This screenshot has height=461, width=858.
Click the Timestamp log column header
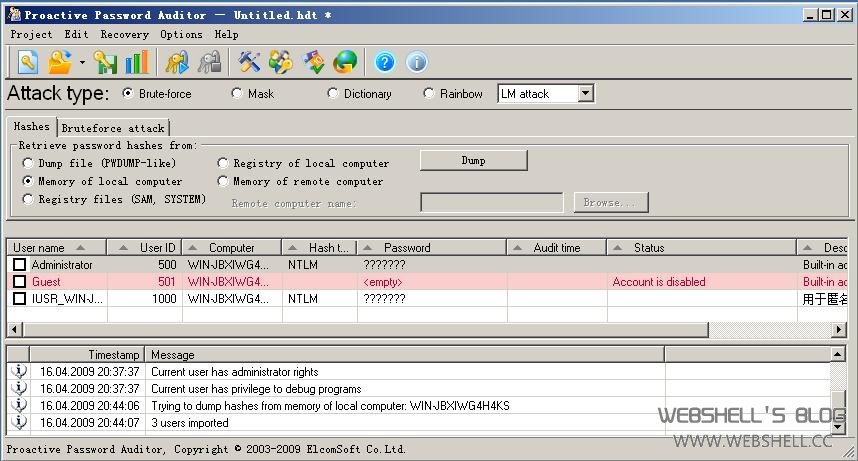[87, 354]
